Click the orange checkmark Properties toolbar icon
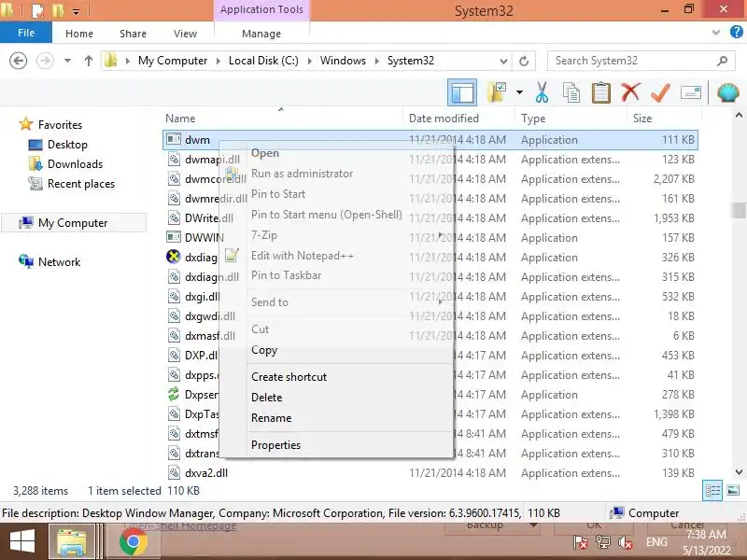Viewport: 747px width, 560px height. tap(660, 92)
